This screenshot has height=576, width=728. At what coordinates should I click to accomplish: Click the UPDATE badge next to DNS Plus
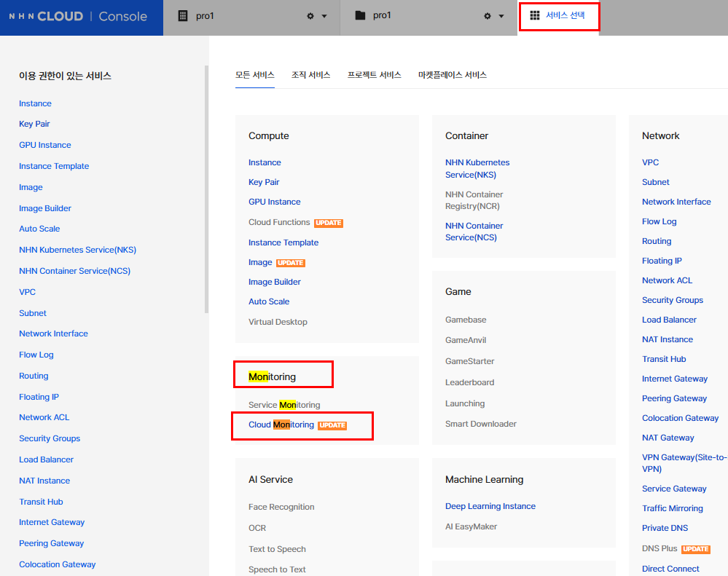(x=696, y=549)
